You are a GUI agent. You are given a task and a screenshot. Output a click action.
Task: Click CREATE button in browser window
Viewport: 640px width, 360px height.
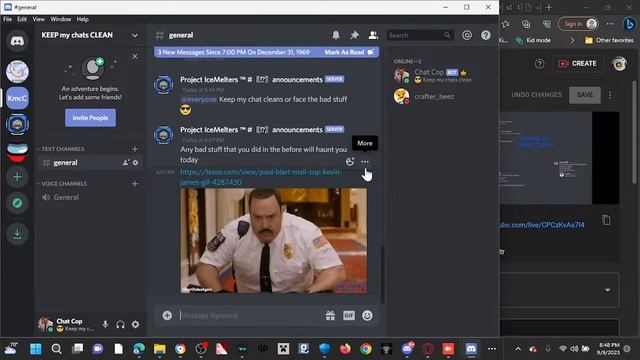point(578,64)
